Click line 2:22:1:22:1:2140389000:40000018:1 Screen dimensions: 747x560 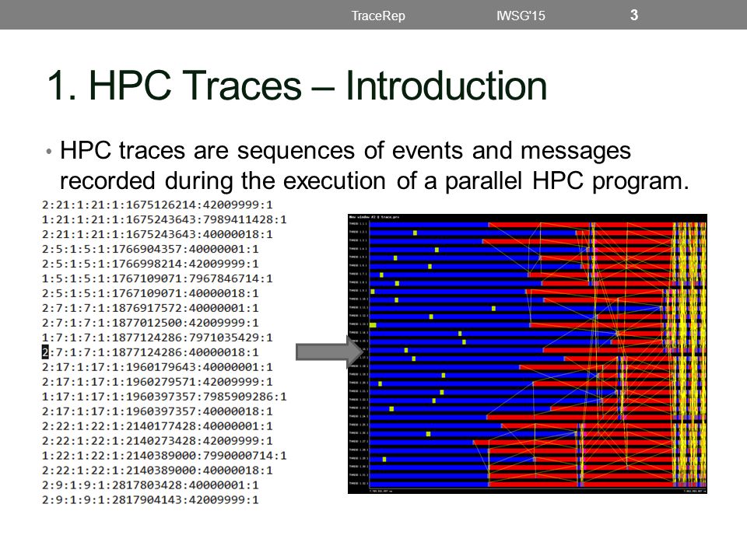(x=157, y=471)
